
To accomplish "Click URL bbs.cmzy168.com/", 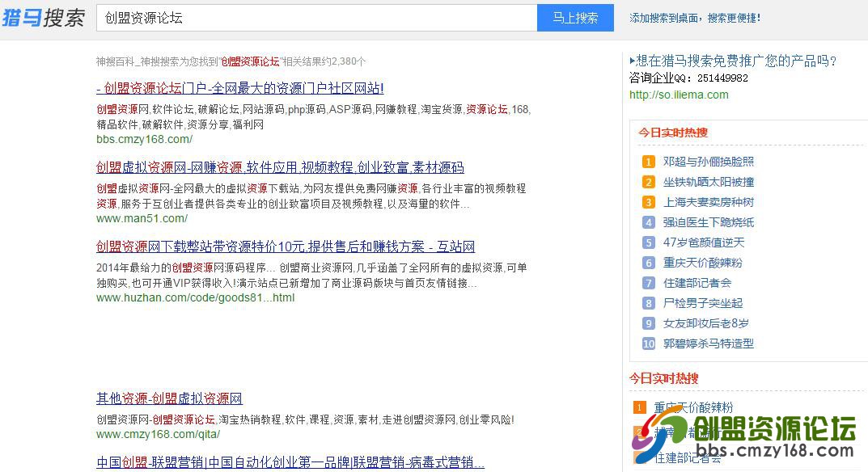I will coord(145,140).
